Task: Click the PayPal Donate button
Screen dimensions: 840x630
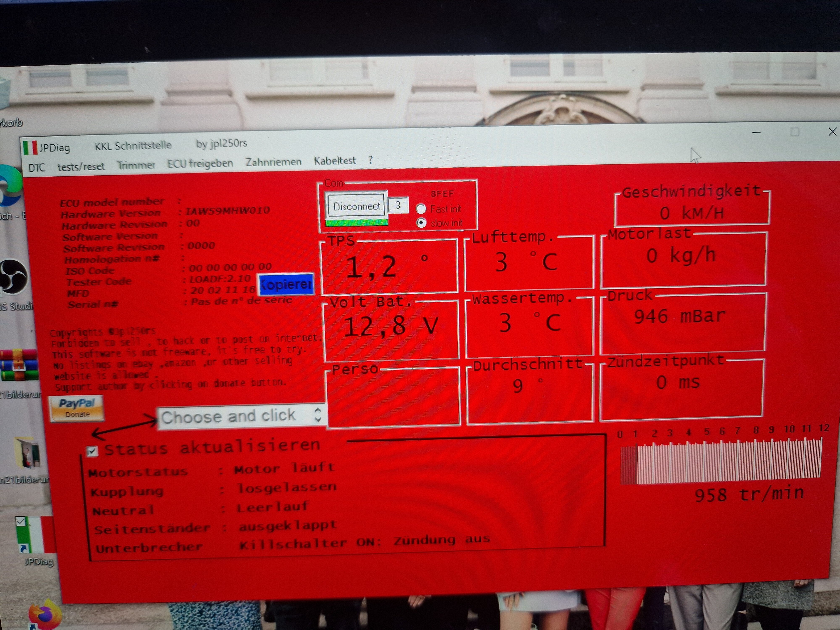Action: [77, 408]
